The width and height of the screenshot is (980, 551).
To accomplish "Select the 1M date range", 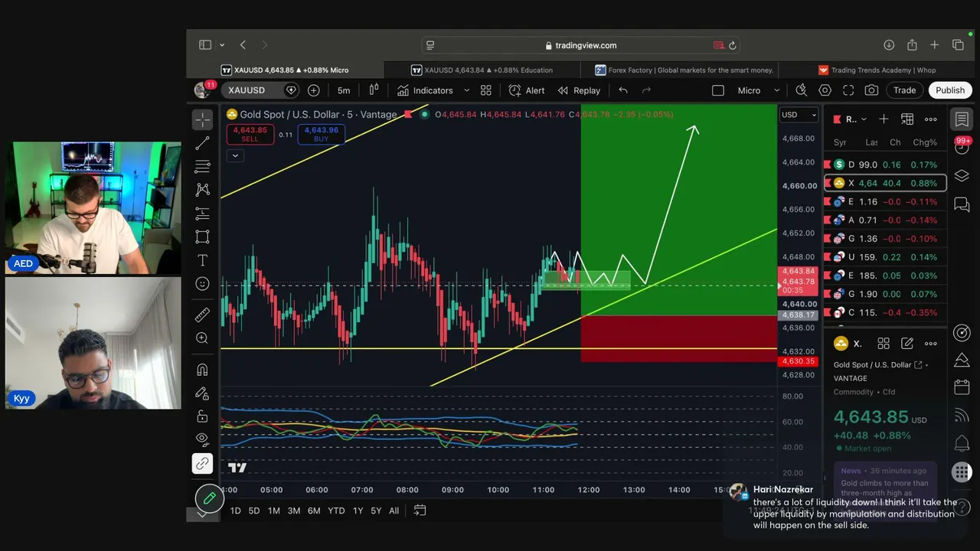I will click(273, 510).
